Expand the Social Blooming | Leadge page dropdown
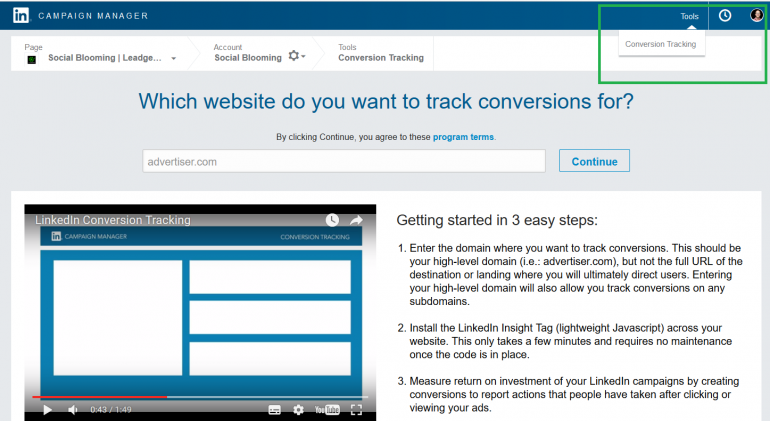This screenshot has height=421, width=770. [x=173, y=58]
